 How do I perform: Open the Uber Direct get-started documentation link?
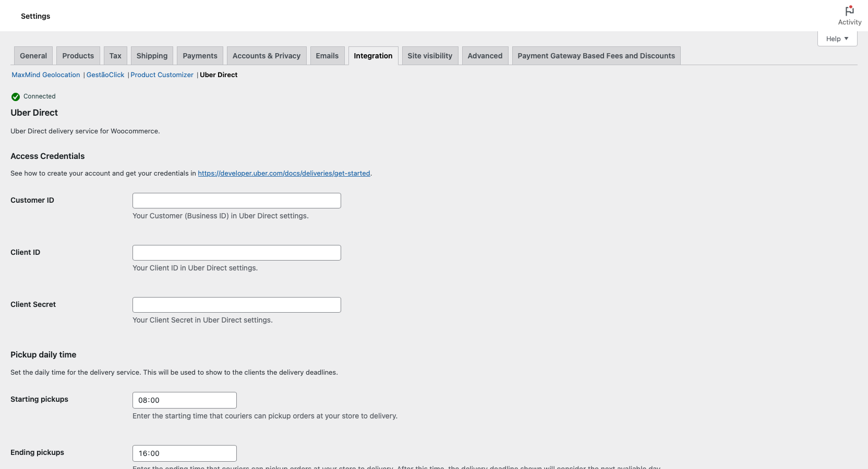point(284,173)
